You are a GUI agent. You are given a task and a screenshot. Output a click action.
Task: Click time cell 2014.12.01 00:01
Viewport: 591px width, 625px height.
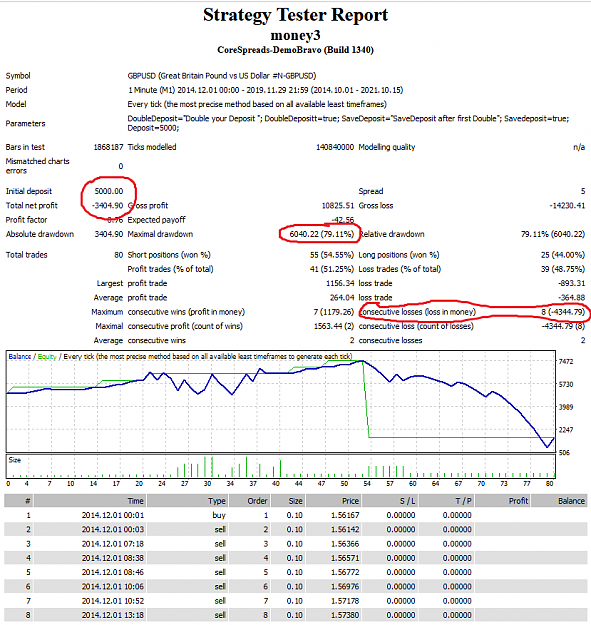click(x=113, y=515)
